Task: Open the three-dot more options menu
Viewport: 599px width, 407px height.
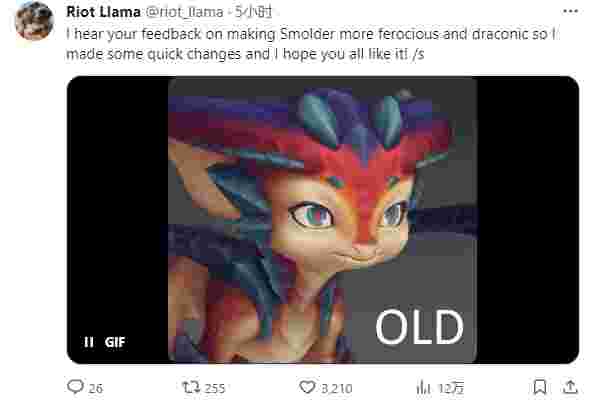Action: 570,11
